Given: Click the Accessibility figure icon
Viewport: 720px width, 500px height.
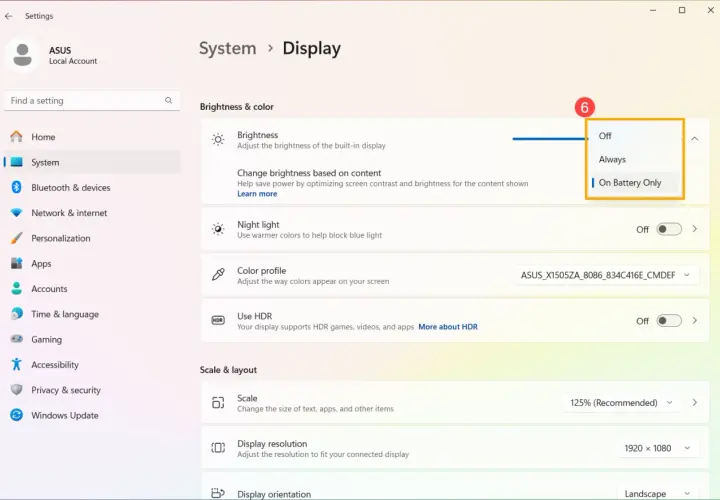Looking at the screenshot, I should coord(17,364).
